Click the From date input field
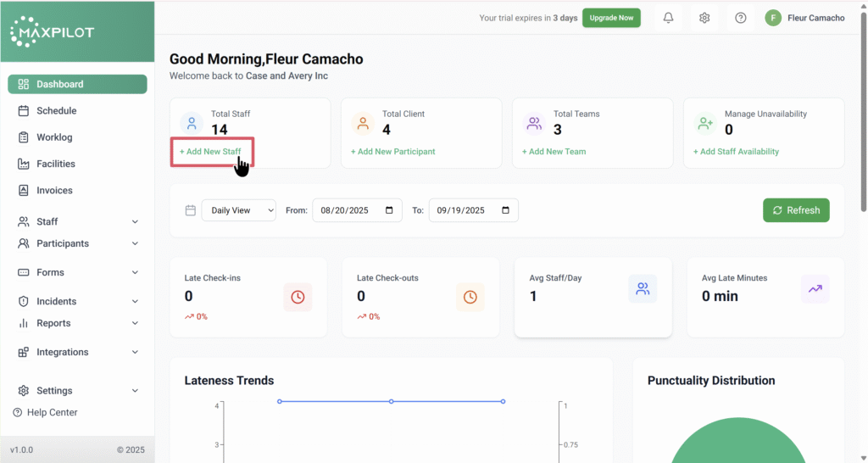The height and width of the screenshot is (463, 868). pyautogui.click(x=356, y=210)
